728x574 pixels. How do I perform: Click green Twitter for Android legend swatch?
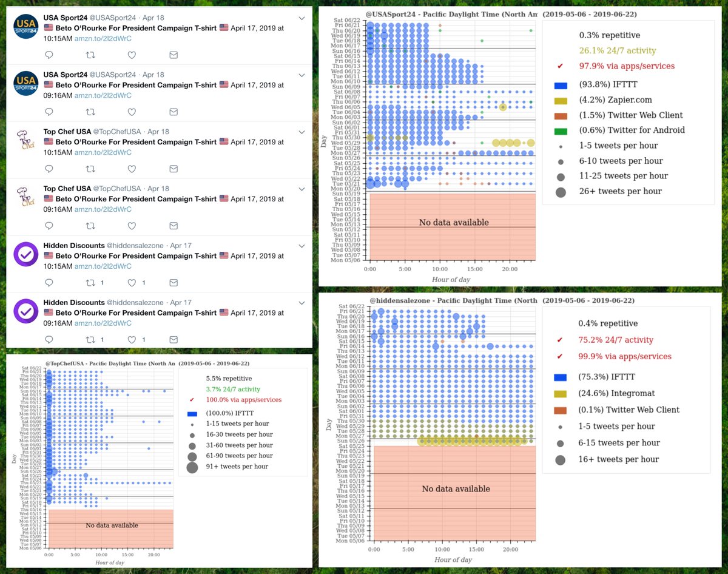pos(561,130)
